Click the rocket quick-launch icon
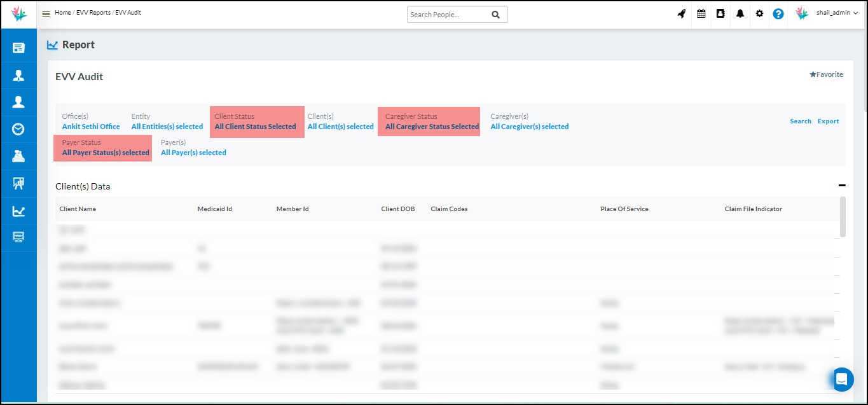The height and width of the screenshot is (405, 868). [682, 13]
